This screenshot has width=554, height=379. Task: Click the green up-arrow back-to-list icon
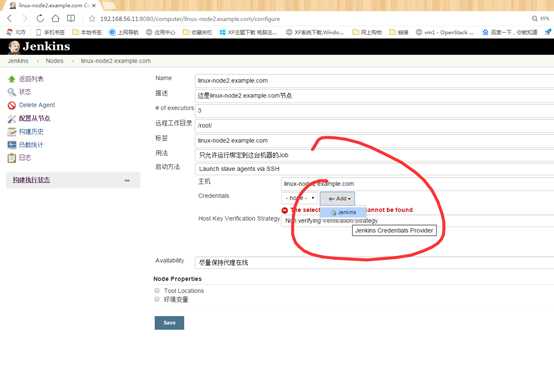click(x=12, y=79)
